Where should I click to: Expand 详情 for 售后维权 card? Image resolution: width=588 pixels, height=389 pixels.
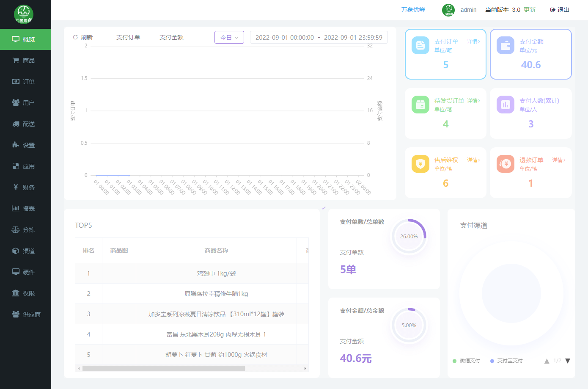473,160
